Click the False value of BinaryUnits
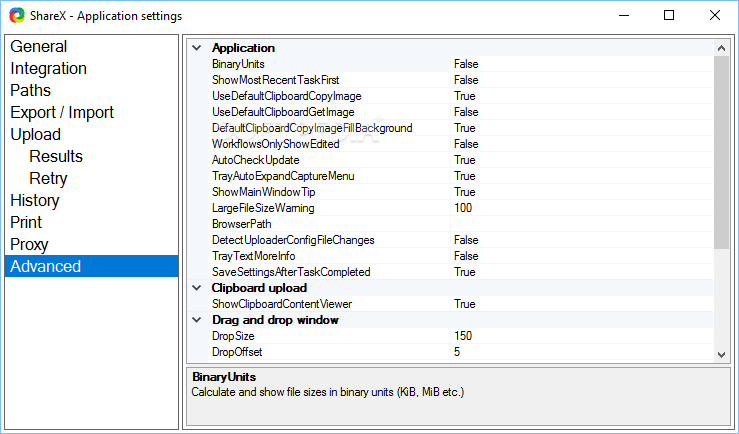The image size is (739, 434). coord(466,64)
